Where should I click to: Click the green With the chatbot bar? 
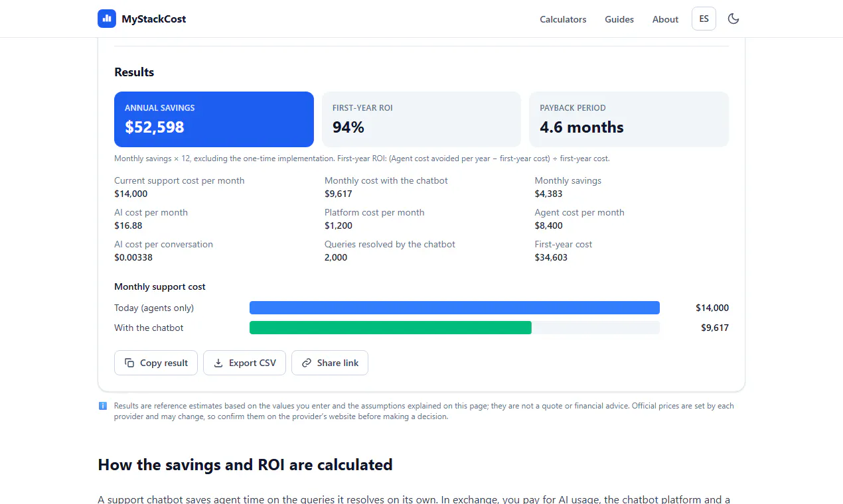point(390,328)
